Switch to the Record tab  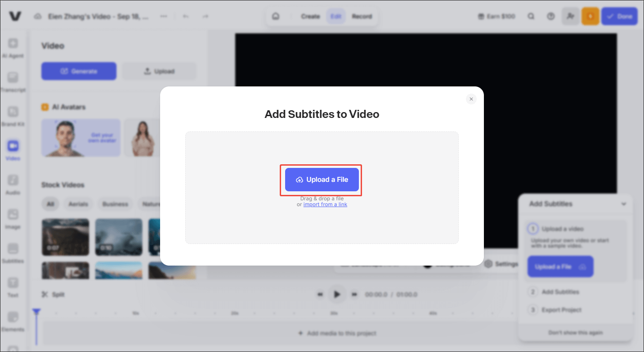[x=362, y=17]
